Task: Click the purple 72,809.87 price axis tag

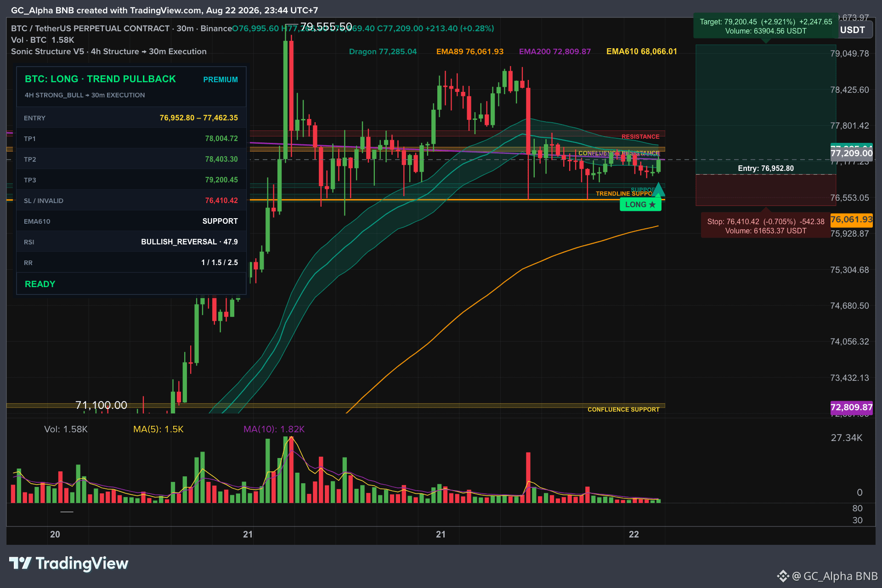Action: [x=851, y=407]
